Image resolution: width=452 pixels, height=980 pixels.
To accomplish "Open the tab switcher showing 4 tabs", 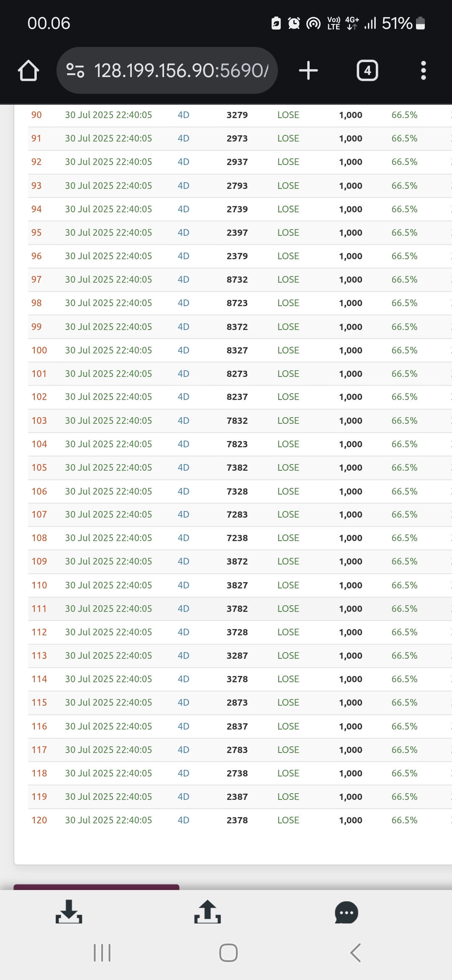I will click(x=367, y=70).
